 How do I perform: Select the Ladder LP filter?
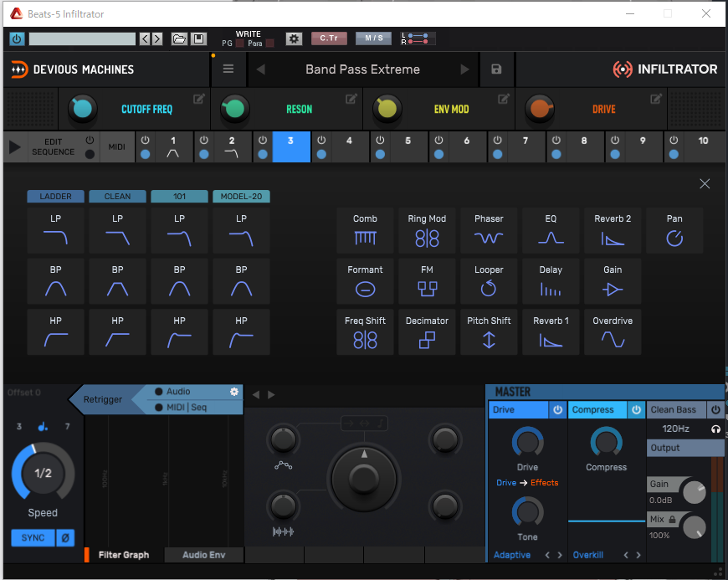coord(56,231)
